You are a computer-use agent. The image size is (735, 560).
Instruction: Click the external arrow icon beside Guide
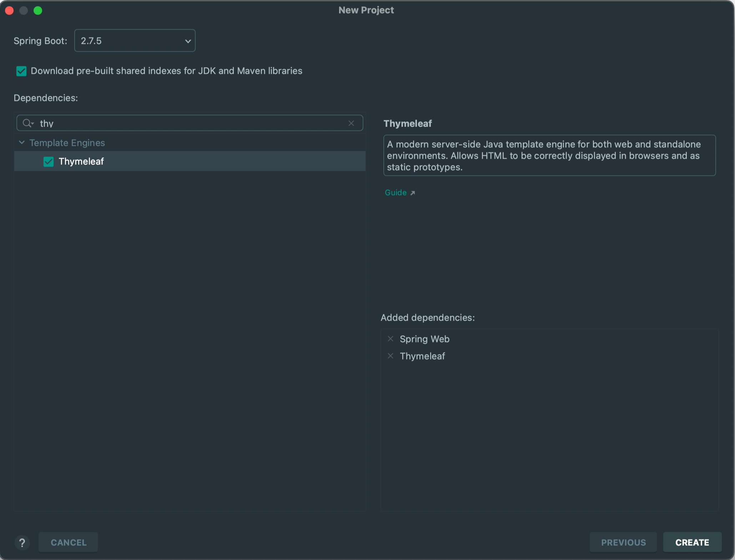point(413,193)
